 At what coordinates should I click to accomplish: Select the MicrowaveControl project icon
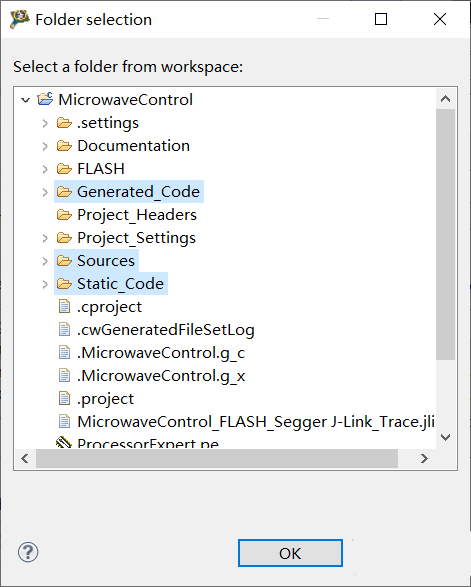pyautogui.click(x=45, y=100)
